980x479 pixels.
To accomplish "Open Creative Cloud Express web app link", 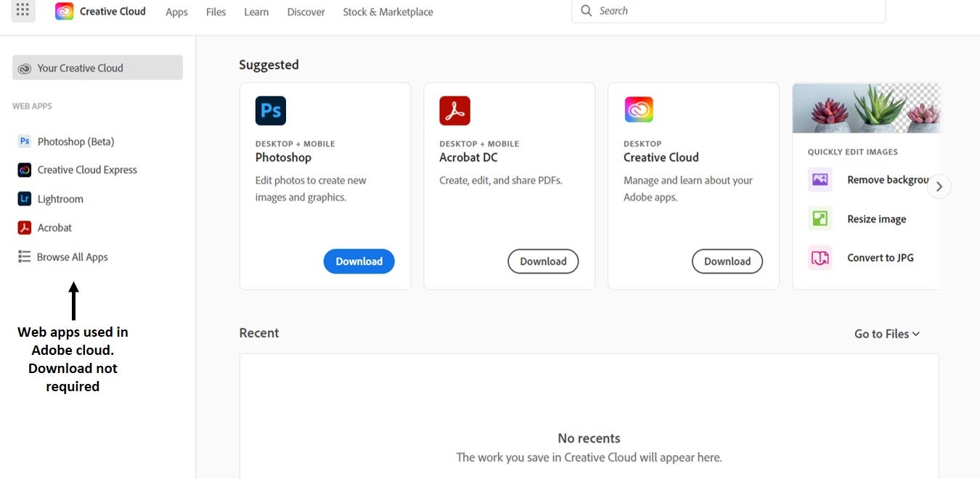I will [x=87, y=170].
